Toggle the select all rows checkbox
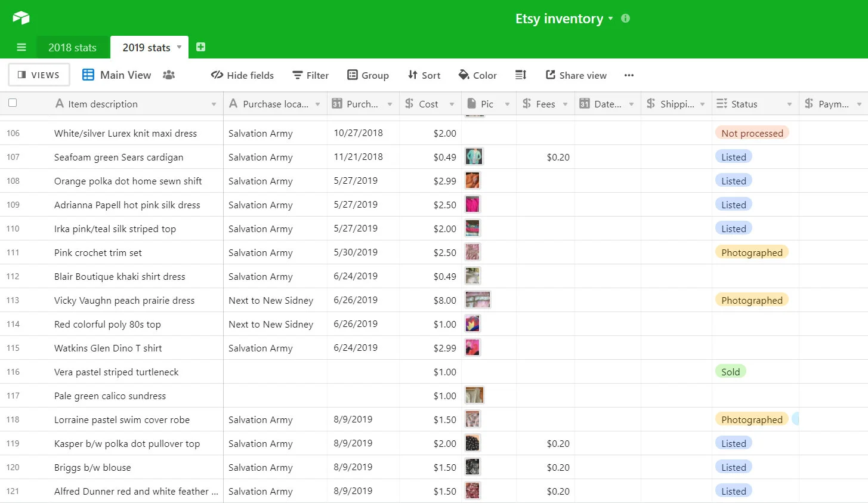868x503 pixels. click(x=13, y=103)
